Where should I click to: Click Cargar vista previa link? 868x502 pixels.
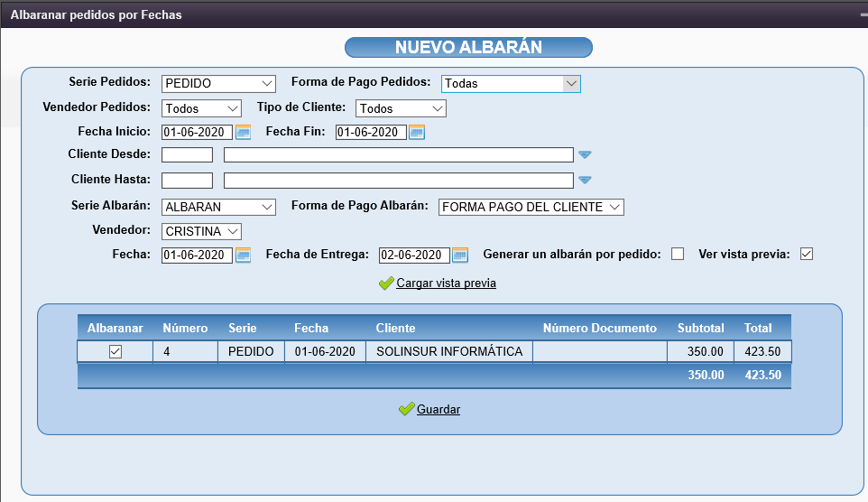446,284
